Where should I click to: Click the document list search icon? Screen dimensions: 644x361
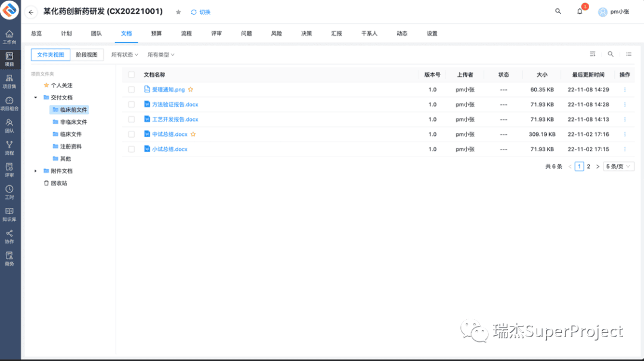[611, 54]
